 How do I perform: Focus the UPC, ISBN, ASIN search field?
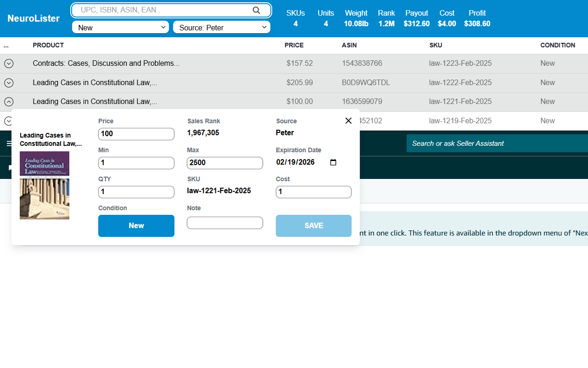(165, 10)
